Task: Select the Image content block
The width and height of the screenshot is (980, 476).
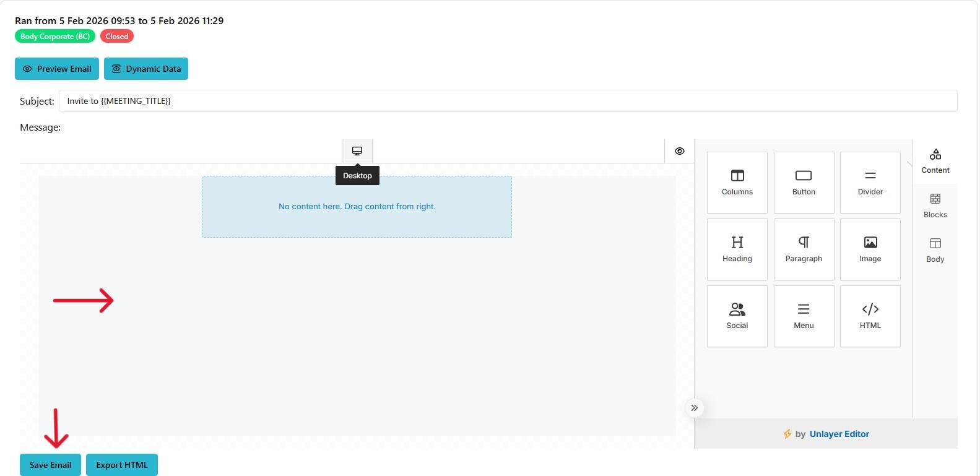Action: [x=870, y=249]
